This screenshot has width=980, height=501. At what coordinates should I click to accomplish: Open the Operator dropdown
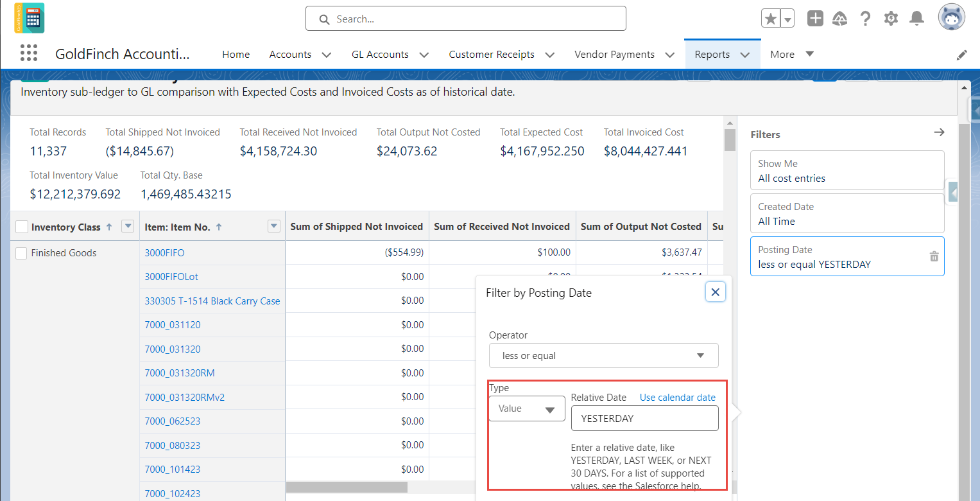603,355
